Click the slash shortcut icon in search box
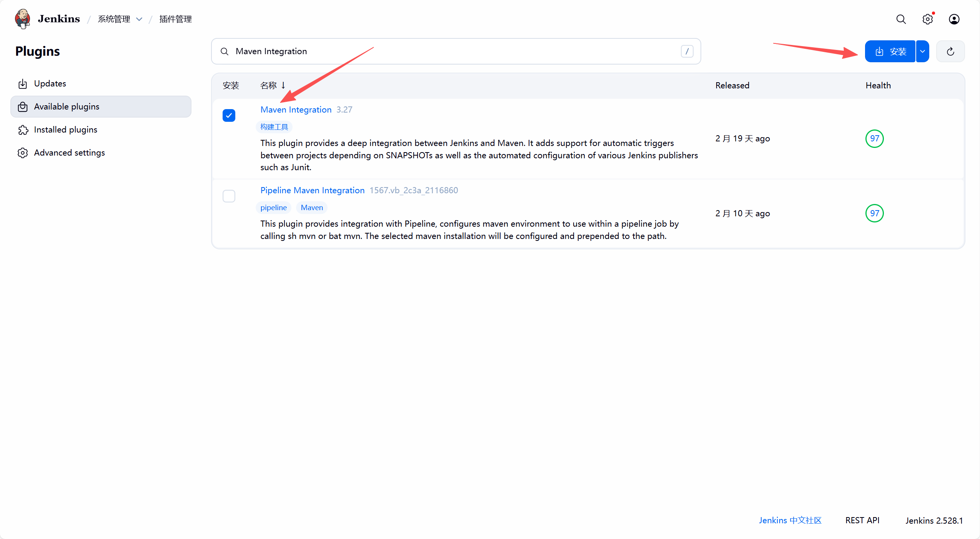The width and height of the screenshot is (980, 539). click(687, 51)
